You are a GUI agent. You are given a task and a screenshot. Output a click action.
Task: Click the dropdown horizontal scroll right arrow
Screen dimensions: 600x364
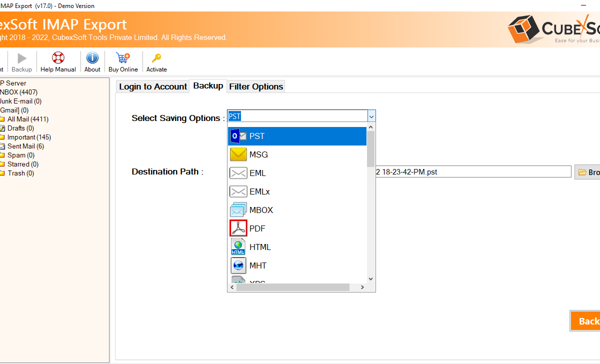[363, 287]
